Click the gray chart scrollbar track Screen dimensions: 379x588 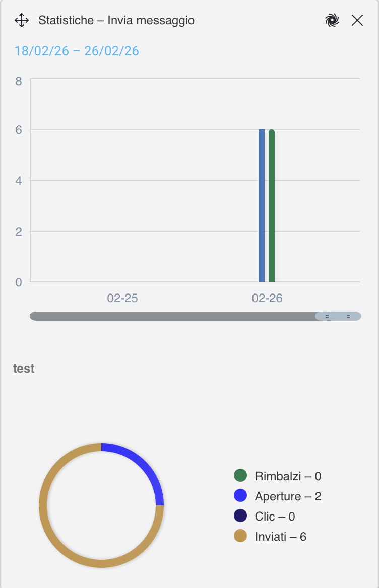[x=171, y=316]
